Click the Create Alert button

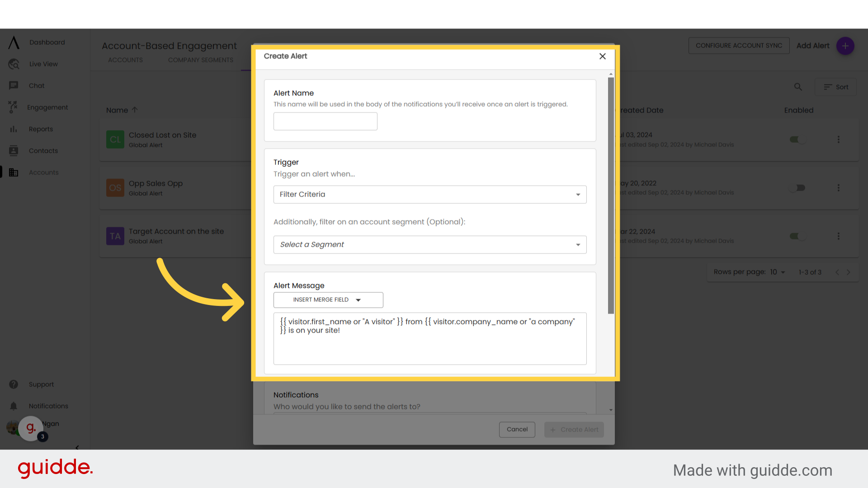[574, 429]
